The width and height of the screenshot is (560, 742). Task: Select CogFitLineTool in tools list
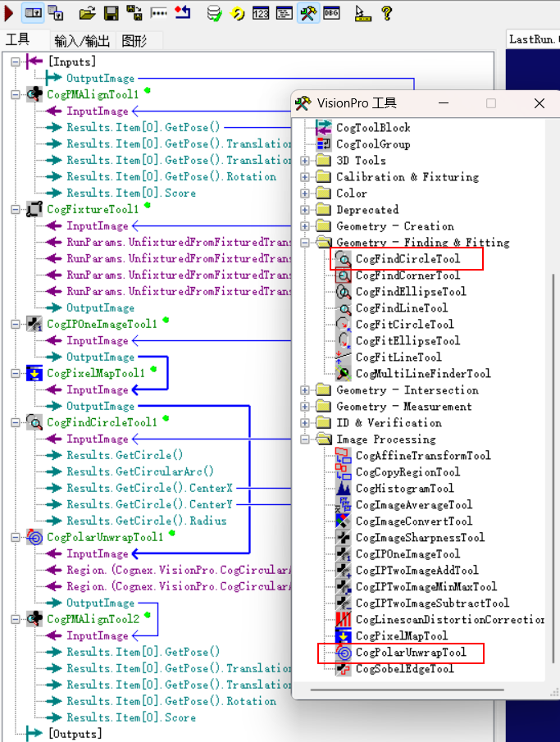398,357
